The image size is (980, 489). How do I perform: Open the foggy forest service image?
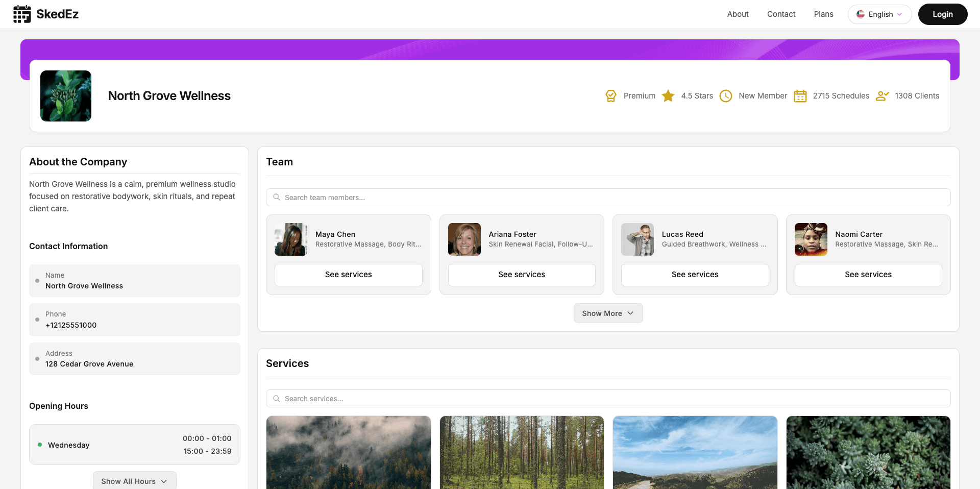349,452
